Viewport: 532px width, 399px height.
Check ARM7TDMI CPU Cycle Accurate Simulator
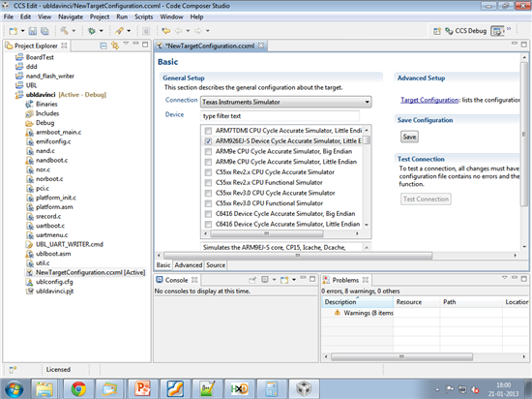click(x=208, y=131)
